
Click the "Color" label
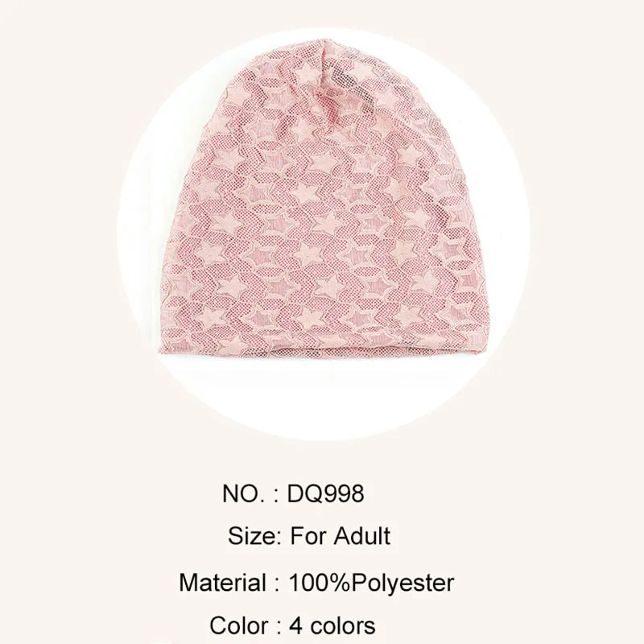[x=239, y=626]
